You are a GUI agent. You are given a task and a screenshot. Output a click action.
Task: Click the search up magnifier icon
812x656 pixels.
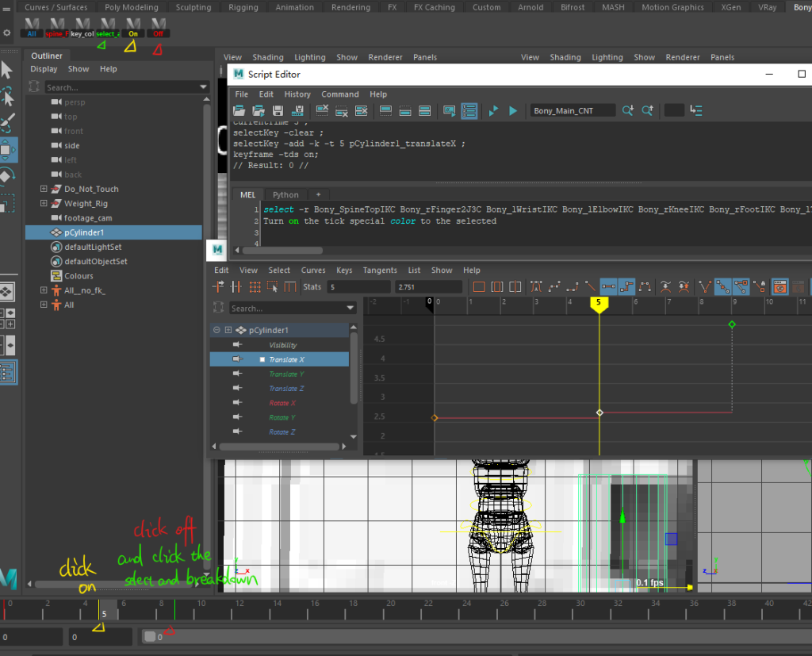(x=647, y=110)
